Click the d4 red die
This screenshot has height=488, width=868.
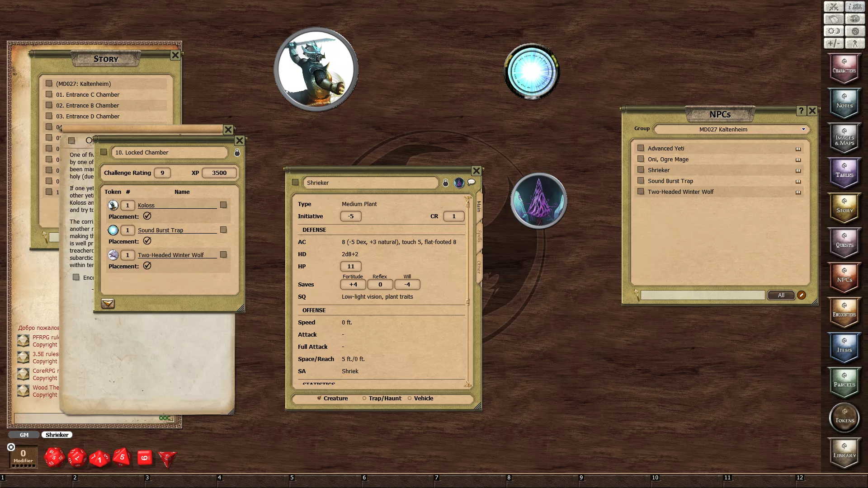point(167,459)
